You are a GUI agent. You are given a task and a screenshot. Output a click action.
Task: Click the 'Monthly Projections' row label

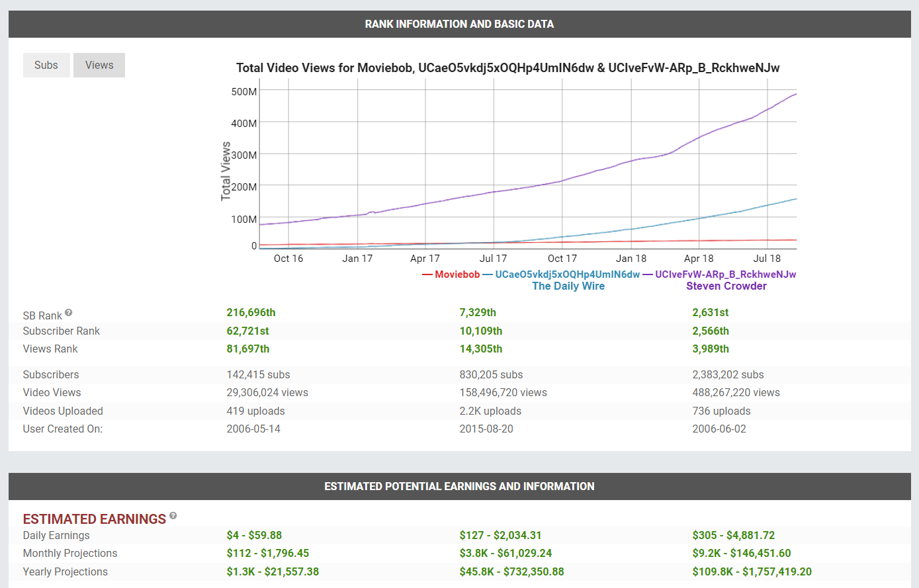point(70,553)
